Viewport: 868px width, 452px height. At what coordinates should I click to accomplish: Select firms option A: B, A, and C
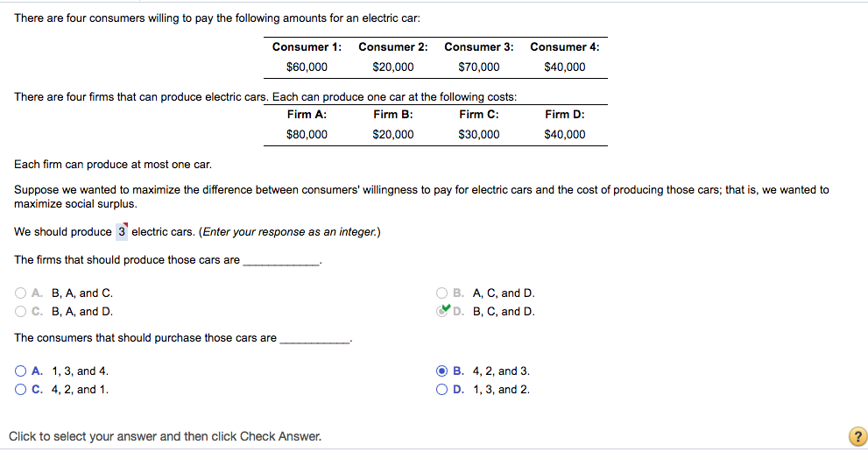pyautogui.click(x=20, y=293)
